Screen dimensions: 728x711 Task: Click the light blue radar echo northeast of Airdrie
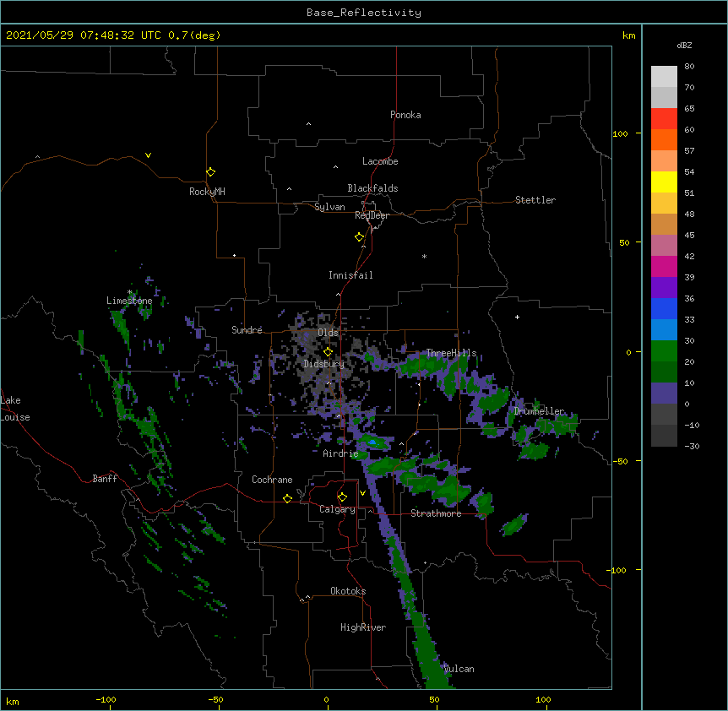coord(372,442)
